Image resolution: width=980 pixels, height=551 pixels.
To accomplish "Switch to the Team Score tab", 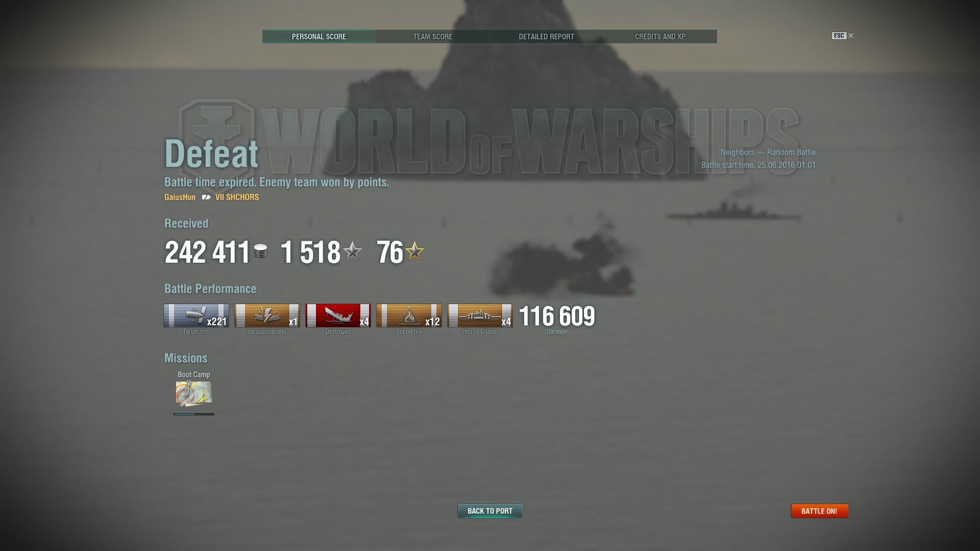I will click(x=433, y=36).
